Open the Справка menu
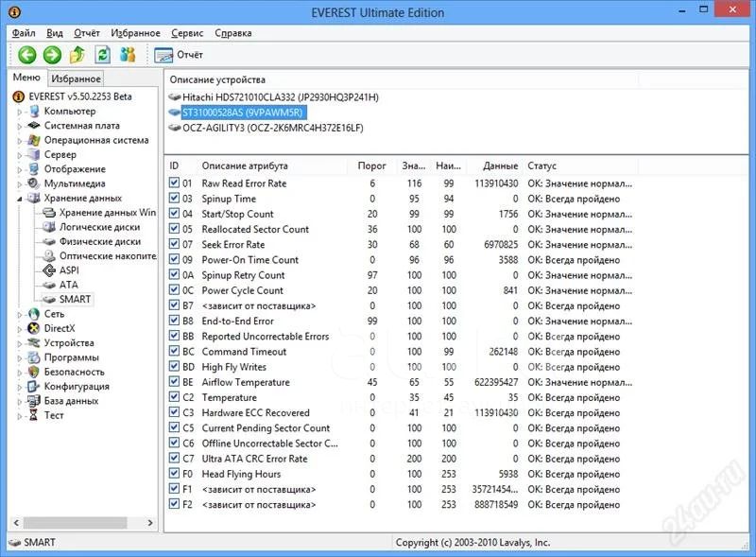Image resolution: width=756 pixels, height=557 pixels. point(233,33)
